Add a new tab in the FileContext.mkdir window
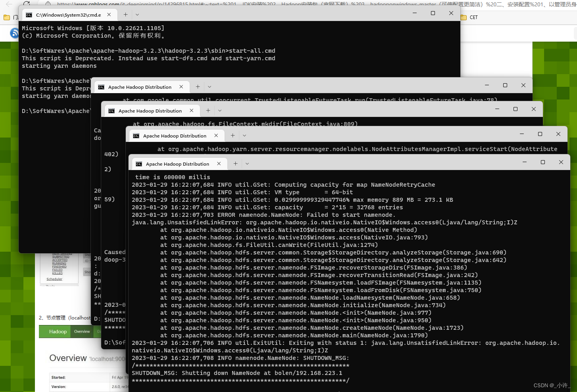This screenshot has width=577, height=392. pyautogui.click(x=208, y=111)
